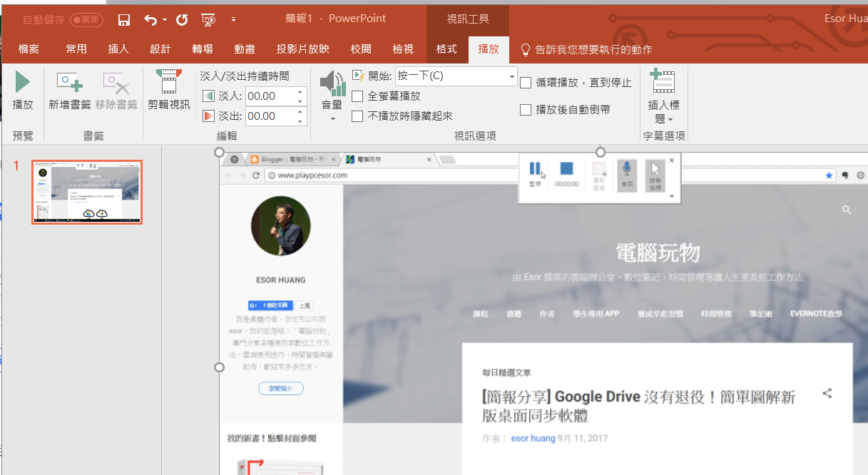
Task: Click the G+ recommend button
Action: tap(270, 305)
